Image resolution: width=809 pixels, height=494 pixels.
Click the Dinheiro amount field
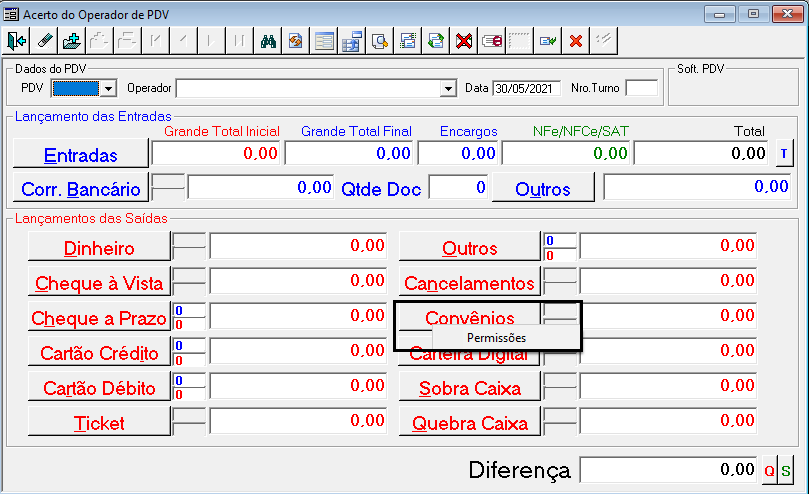click(298, 246)
